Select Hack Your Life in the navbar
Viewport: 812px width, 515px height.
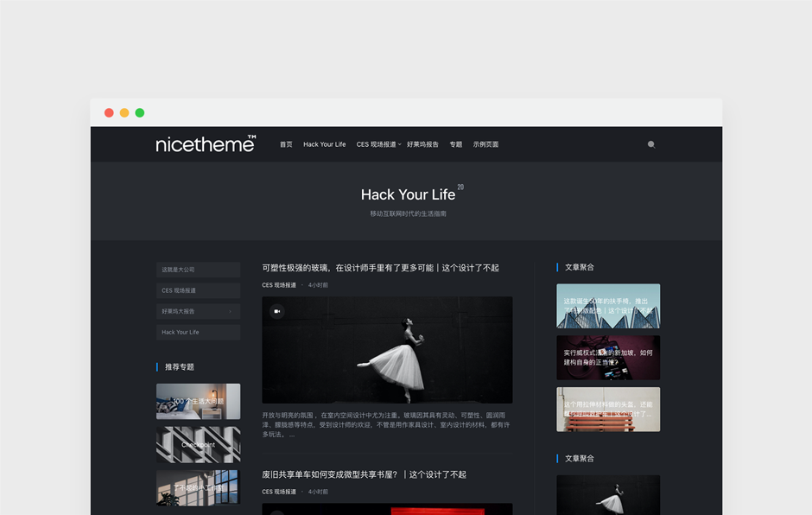pyautogui.click(x=325, y=144)
